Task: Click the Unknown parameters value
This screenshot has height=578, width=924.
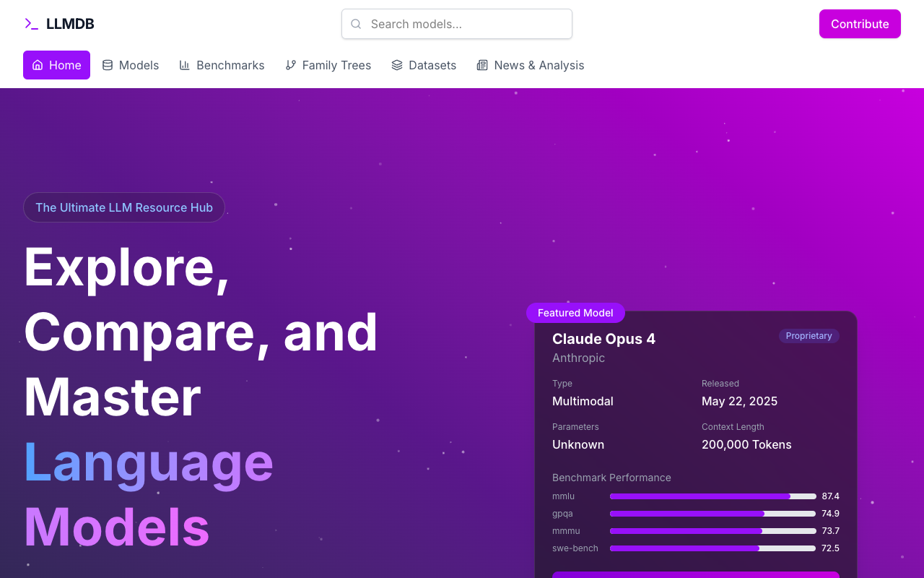Action: pyautogui.click(x=578, y=444)
